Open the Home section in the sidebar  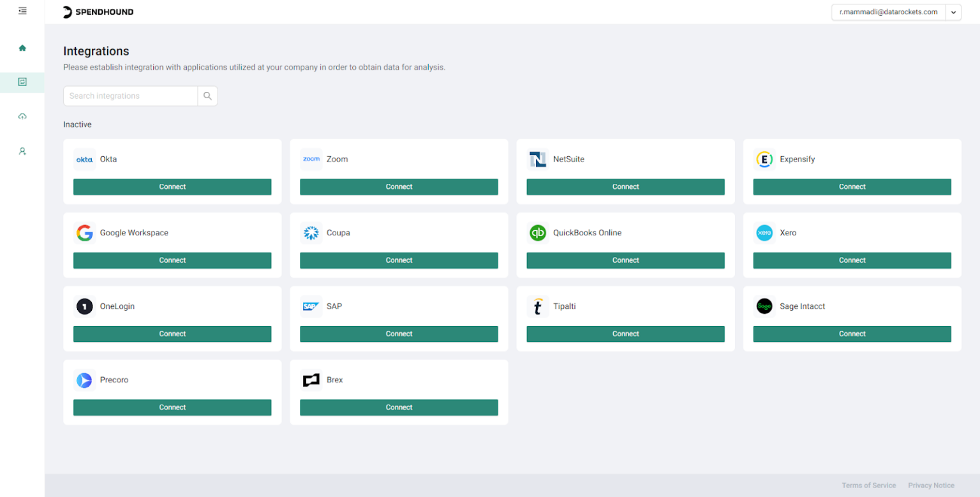click(x=22, y=48)
